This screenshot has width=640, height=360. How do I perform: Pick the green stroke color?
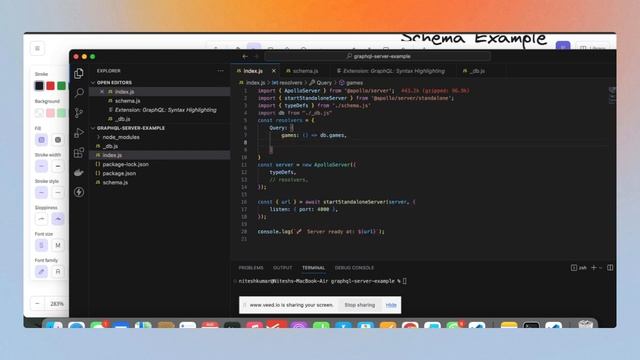[61, 86]
